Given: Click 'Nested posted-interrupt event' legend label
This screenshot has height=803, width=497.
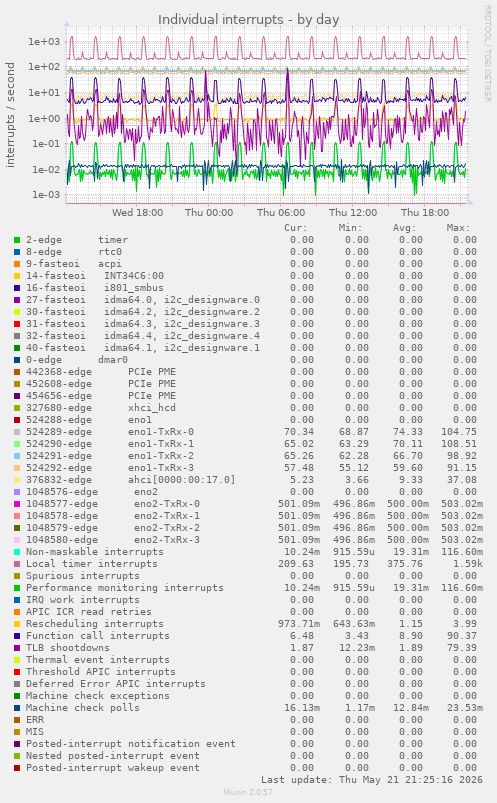Looking at the screenshot, I should (x=113, y=756).
